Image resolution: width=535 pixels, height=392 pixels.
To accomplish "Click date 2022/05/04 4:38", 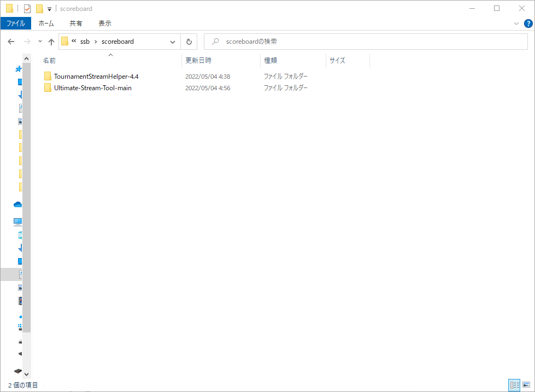I will coord(208,77).
